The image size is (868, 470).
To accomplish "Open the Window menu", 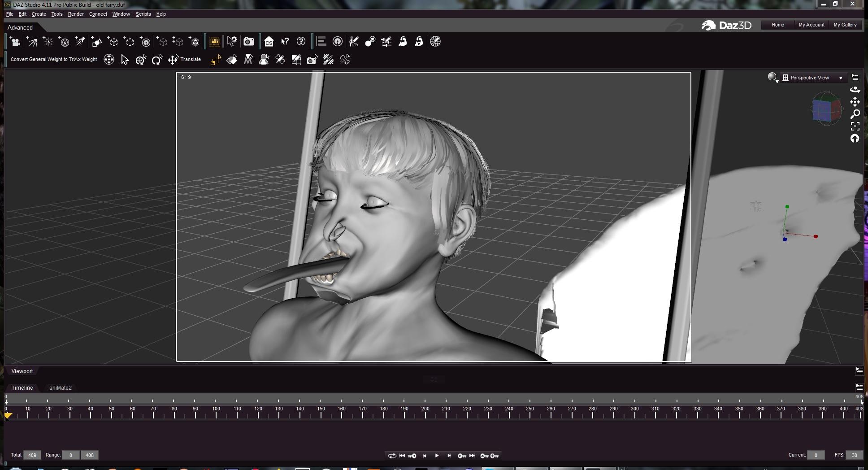I will [x=121, y=14].
